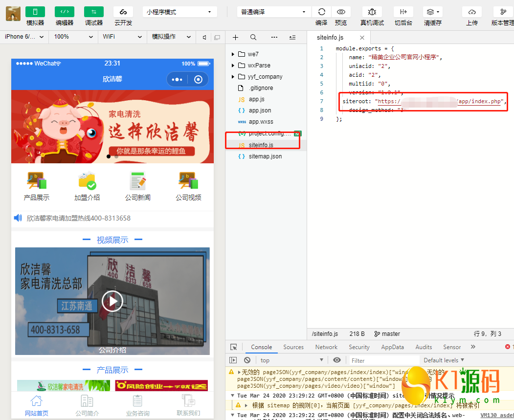Click the 编译 compile refresh icon
The width and height of the screenshot is (514, 420).
pos(322,12)
